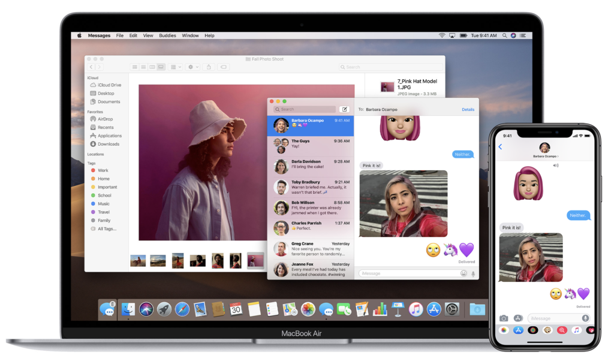
Task: Switch Finder to gallery view
Action: (x=161, y=67)
